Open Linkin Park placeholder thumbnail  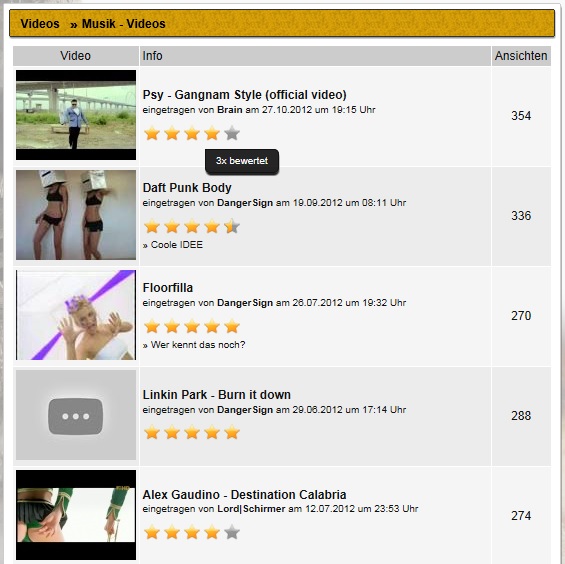pos(76,415)
